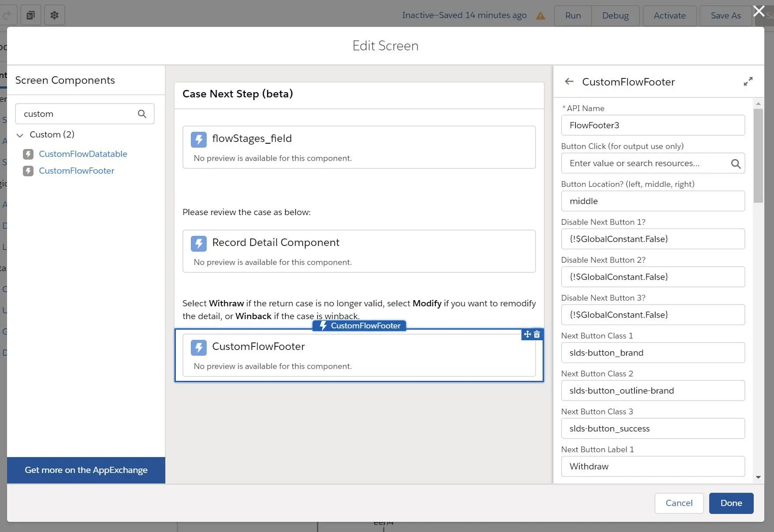Click the scrollbar up arrow in properties
Viewport: 774px width, 532px height.
tap(758, 104)
